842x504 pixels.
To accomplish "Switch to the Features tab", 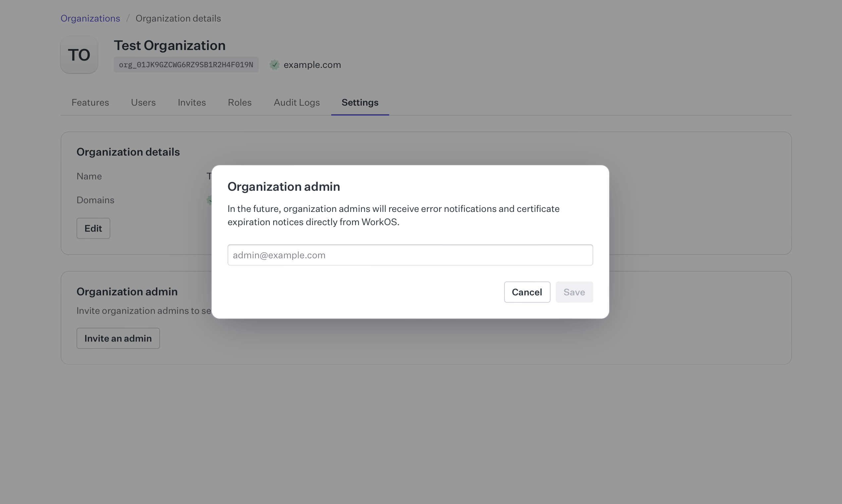I will 90,103.
